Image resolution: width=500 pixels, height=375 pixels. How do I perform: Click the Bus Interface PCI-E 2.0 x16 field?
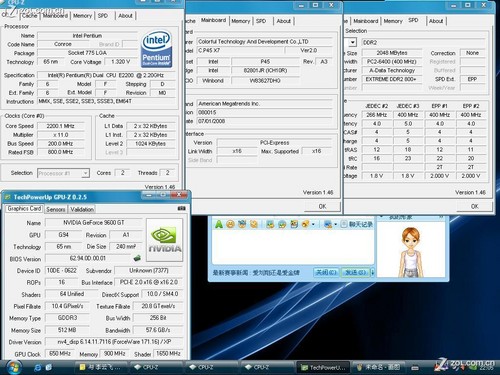[x=149, y=282]
